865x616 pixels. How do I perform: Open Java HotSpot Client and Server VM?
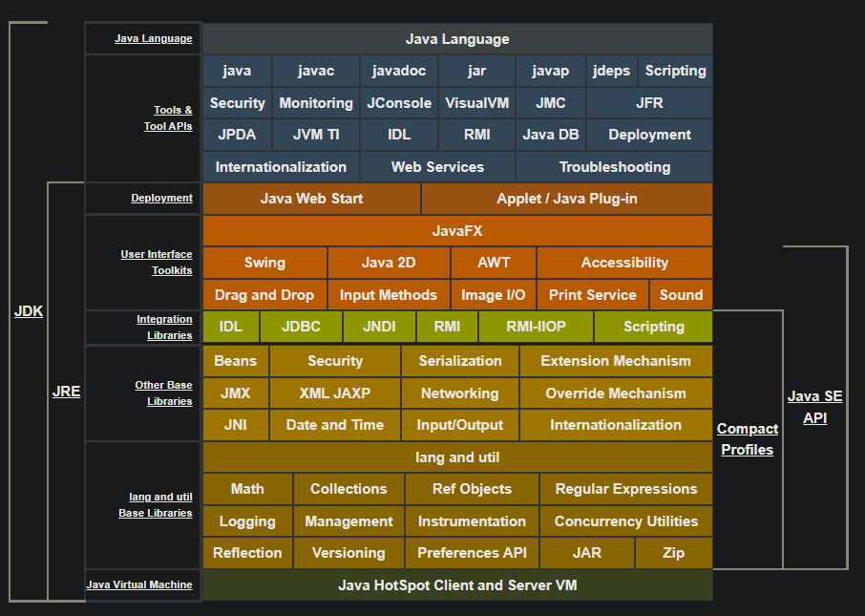point(458,585)
